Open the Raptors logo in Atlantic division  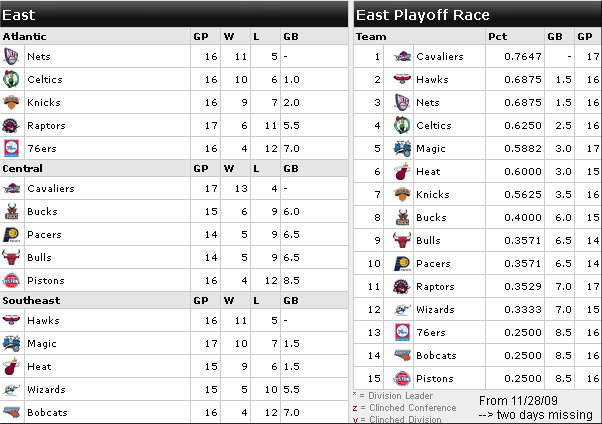click(x=11, y=126)
